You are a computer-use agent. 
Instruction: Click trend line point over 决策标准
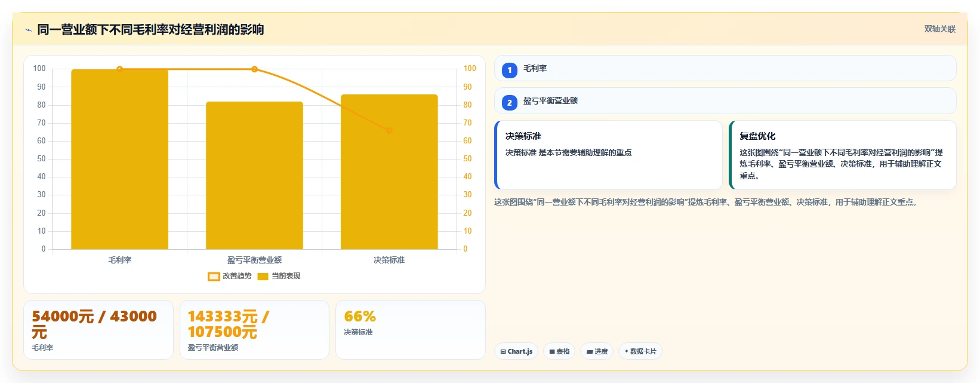click(389, 130)
